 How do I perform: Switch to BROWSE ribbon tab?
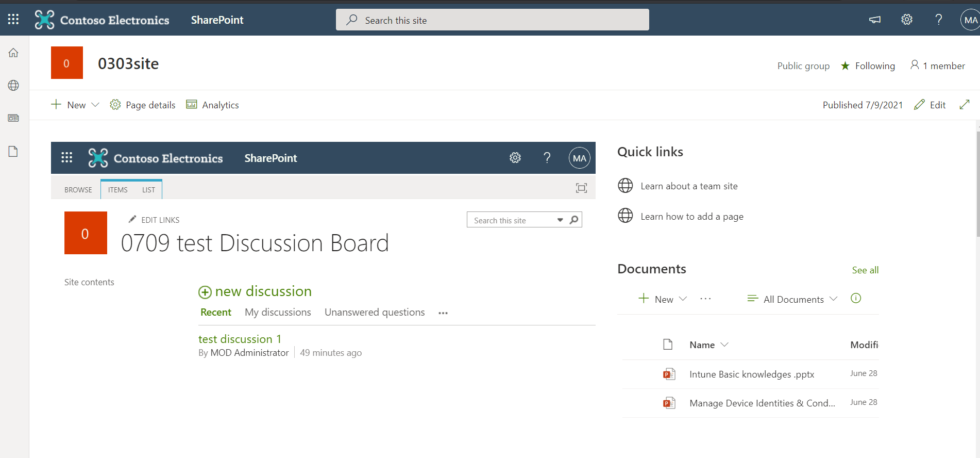click(78, 190)
